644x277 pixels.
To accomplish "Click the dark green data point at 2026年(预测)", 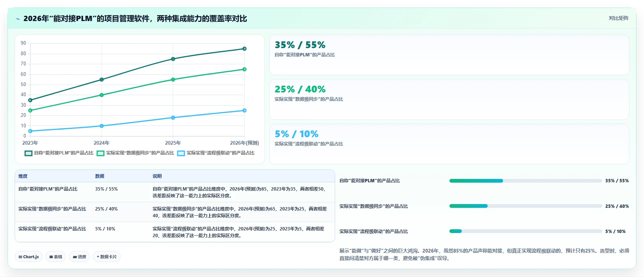I will (244, 49).
